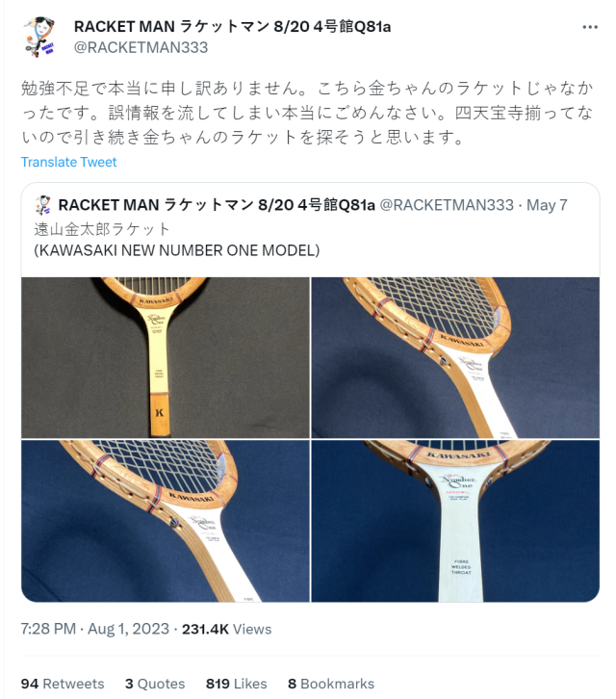Click the 231.4K Views count
Screen dimensions: 616x699
coord(226,629)
